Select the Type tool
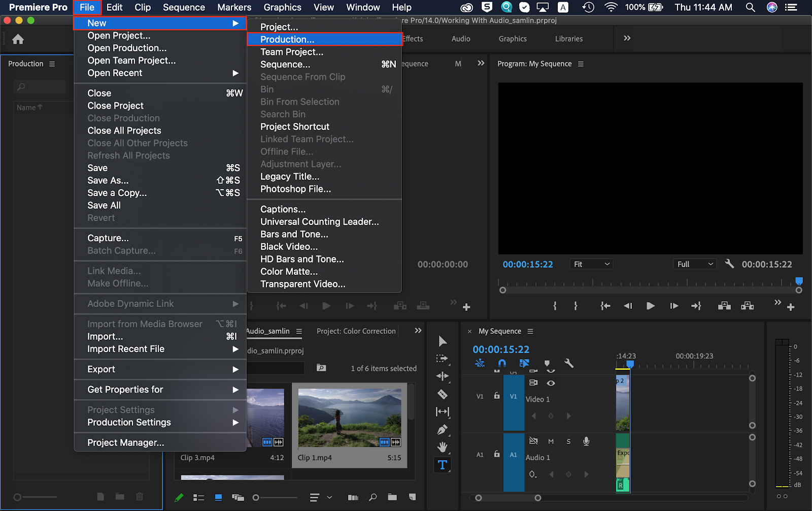This screenshot has height=511, width=812. (x=443, y=464)
